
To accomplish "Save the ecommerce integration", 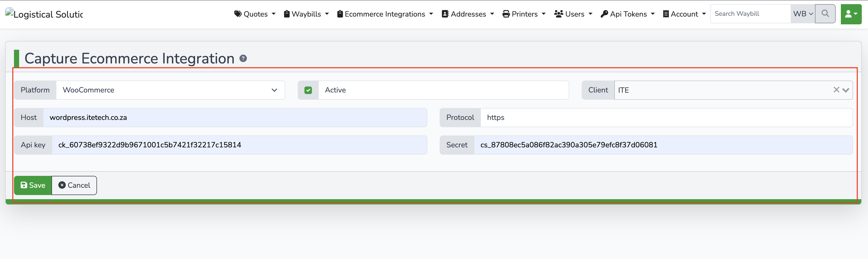I will tap(33, 185).
